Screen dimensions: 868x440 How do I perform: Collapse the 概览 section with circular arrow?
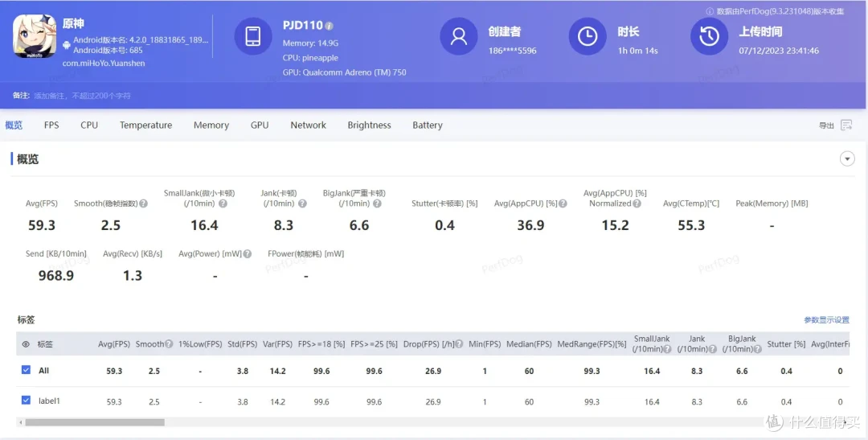click(x=847, y=159)
